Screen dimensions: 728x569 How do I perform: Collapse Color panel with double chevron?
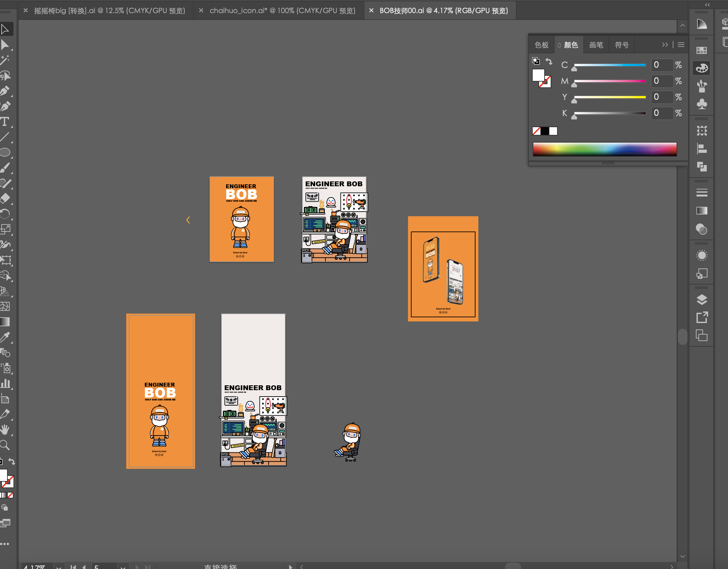[665, 45]
